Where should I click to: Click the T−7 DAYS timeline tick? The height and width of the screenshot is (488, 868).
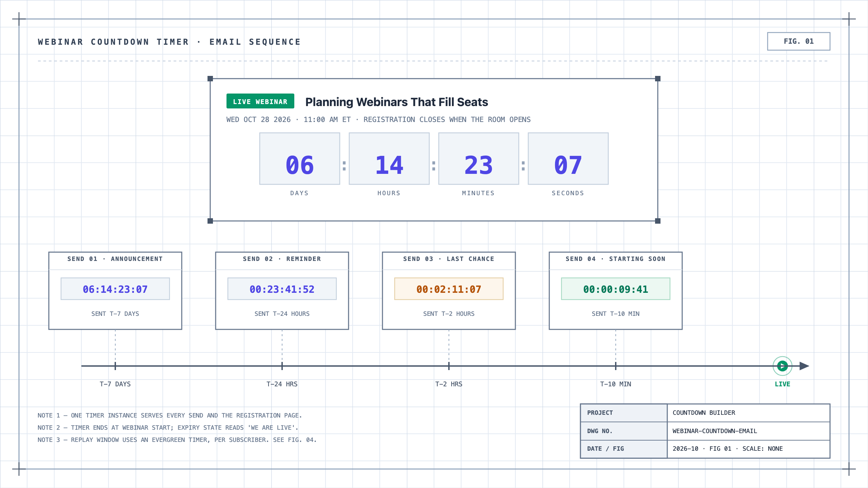pos(115,366)
